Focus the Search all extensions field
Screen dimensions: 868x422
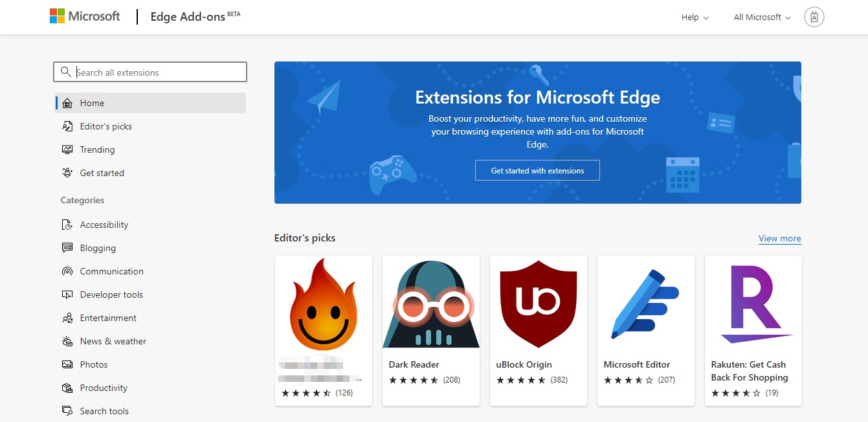point(150,72)
